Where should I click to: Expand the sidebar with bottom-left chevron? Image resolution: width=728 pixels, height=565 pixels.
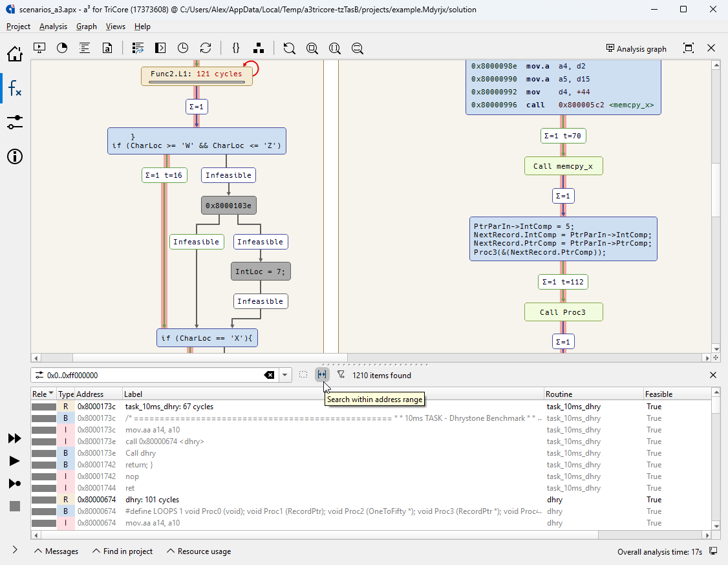click(15, 549)
